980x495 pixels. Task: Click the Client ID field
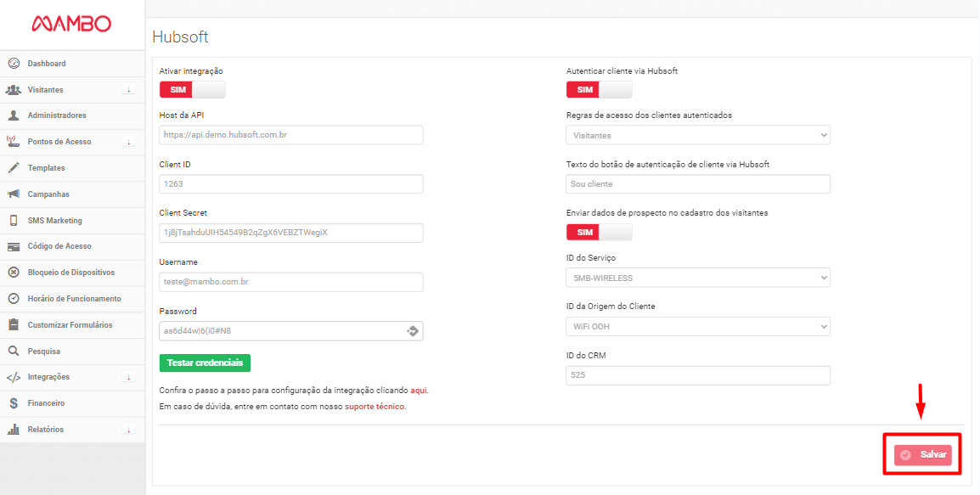pyautogui.click(x=291, y=183)
